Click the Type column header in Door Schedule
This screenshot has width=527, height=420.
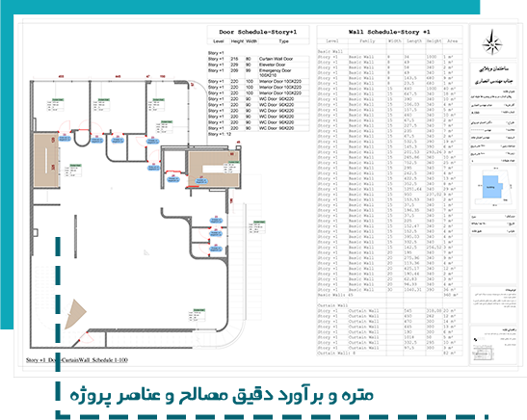click(x=283, y=41)
